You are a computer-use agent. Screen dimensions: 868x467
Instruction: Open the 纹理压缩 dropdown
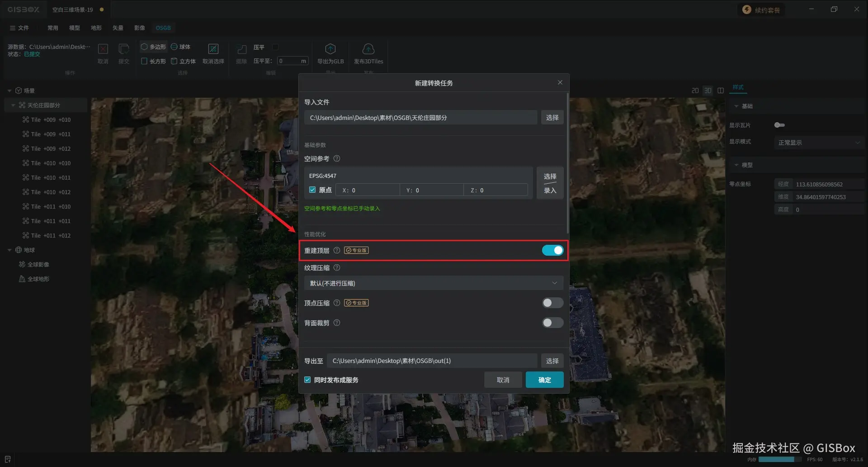(x=434, y=283)
